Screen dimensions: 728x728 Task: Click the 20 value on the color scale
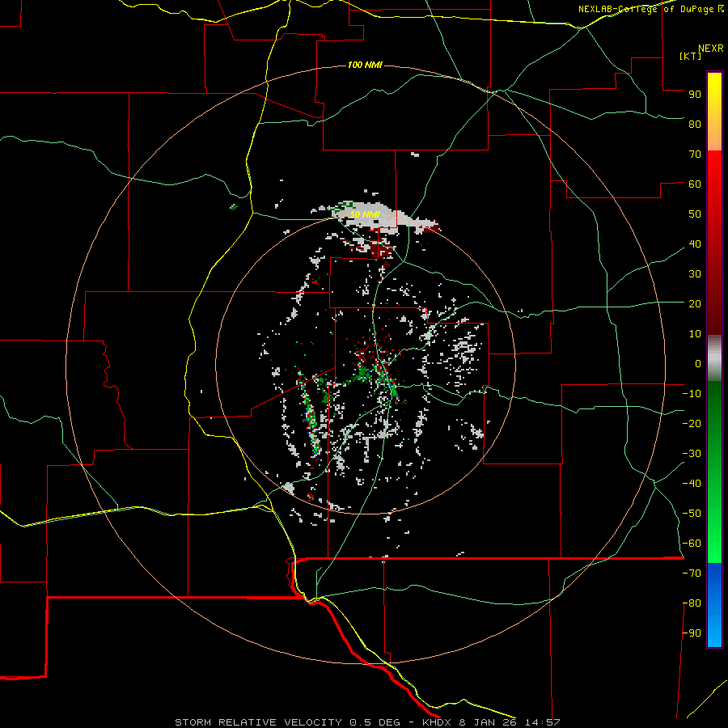(x=695, y=304)
